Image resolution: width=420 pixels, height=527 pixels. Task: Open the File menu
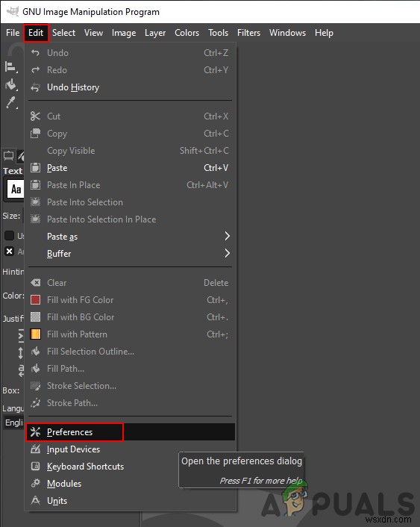13,33
